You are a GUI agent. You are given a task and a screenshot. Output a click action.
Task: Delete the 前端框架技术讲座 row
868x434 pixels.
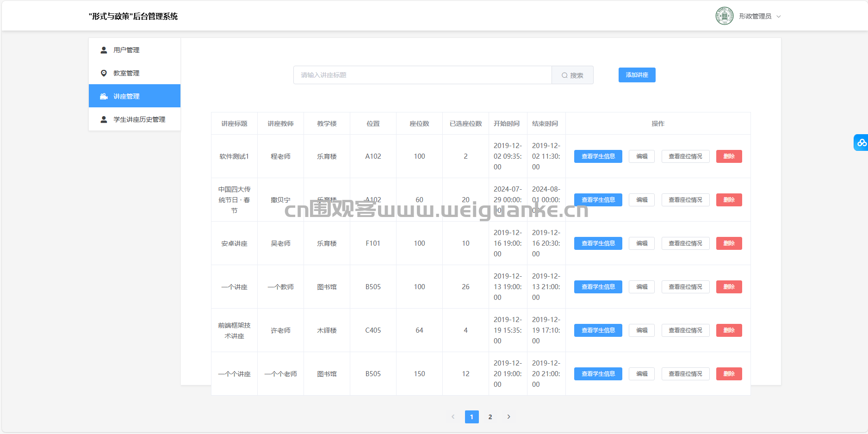(729, 330)
